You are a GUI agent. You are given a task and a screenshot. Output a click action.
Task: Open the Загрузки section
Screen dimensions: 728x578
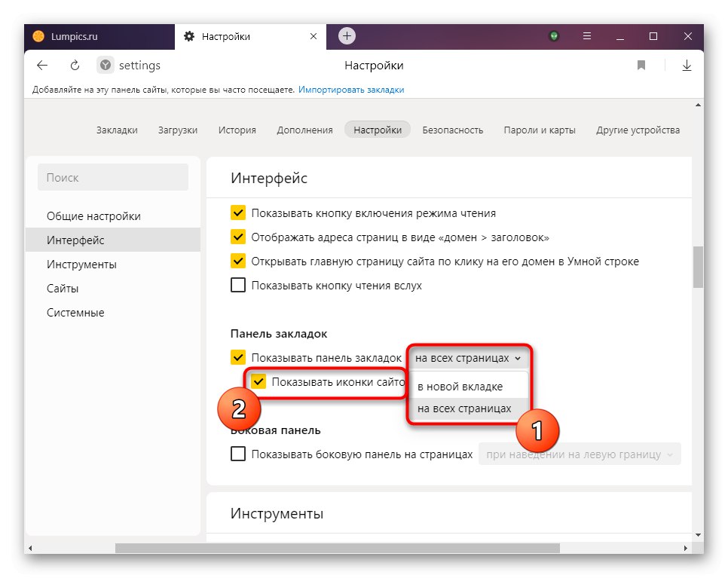coord(178,130)
